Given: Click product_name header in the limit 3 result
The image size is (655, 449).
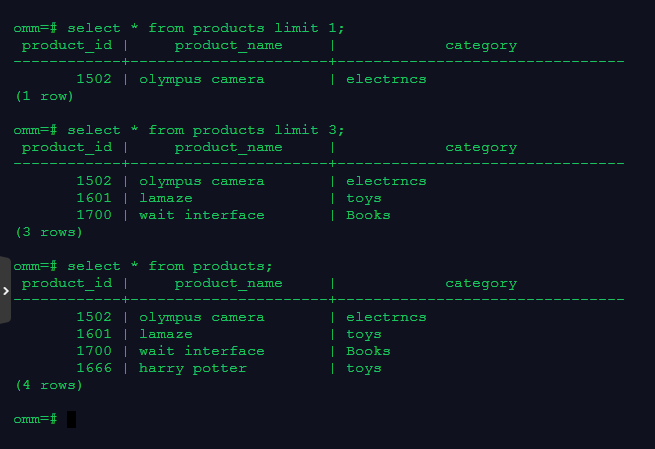Looking at the screenshot, I should coord(228,147).
